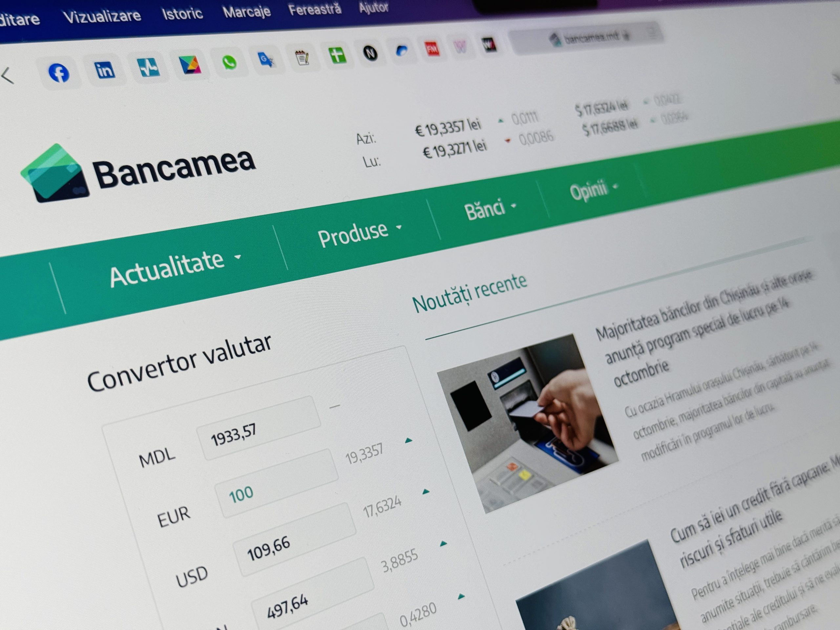Click the Bancamea site name
The height and width of the screenshot is (630, 840).
pos(174,168)
